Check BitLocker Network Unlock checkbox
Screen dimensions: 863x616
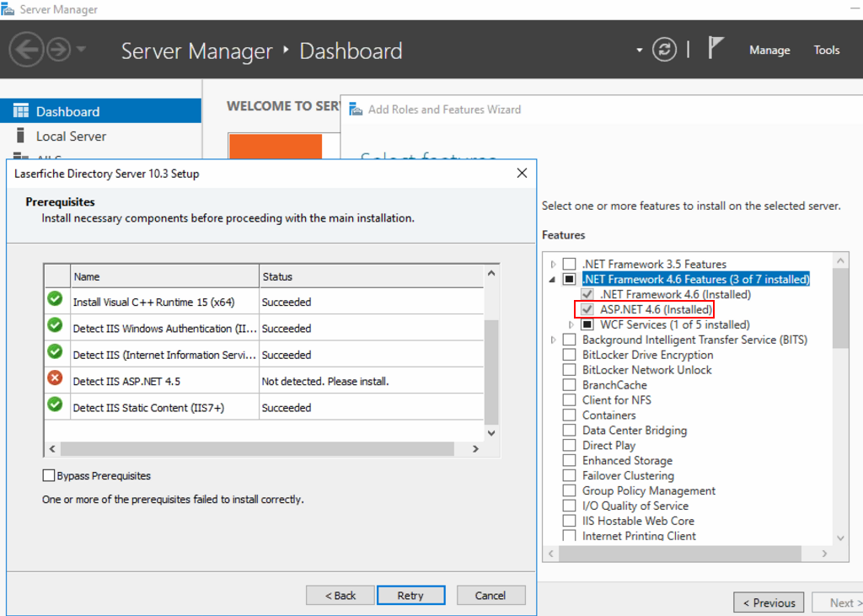(x=569, y=370)
